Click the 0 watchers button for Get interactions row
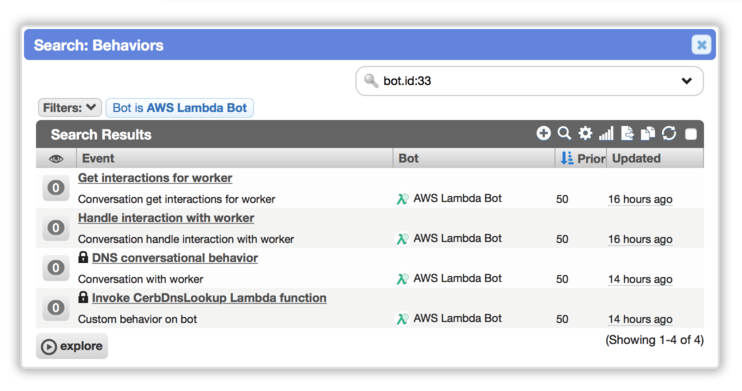Screen dimensions: 742x391 tap(56, 188)
